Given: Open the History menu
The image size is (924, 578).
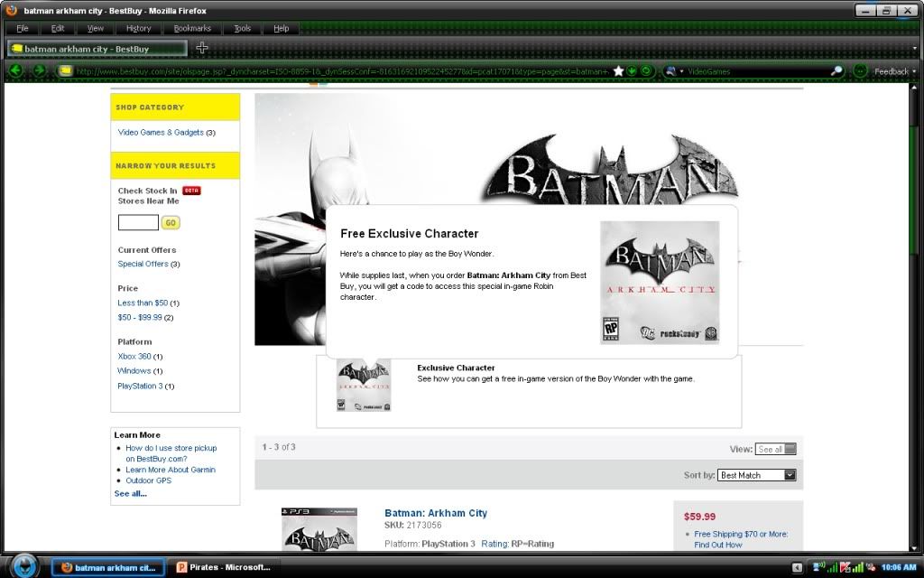Looking at the screenshot, I should pyautogui.click(x=138, y=28).
